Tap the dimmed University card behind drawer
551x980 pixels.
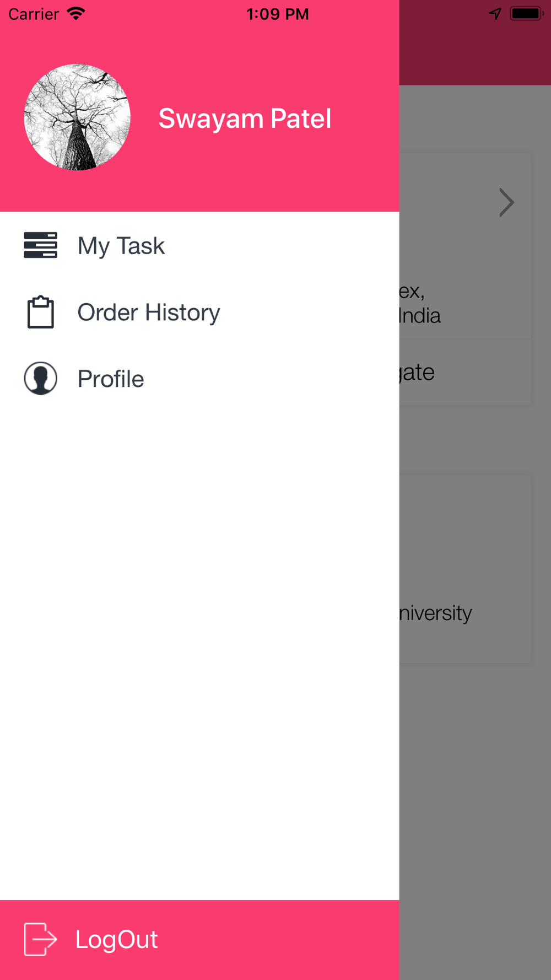tap(465, 569)
